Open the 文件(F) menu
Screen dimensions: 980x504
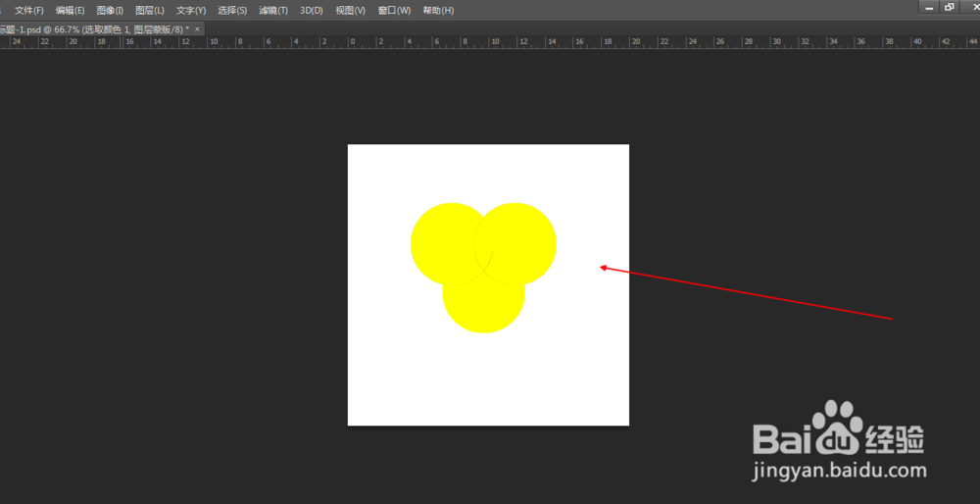pyautogui.click(x=29, y=11)
